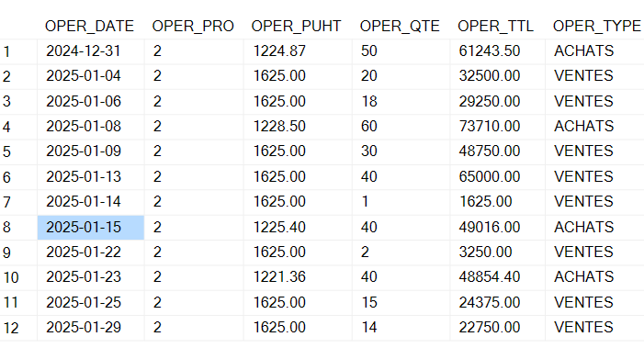Select the OPER_TYPE column header

pos(594,27)
